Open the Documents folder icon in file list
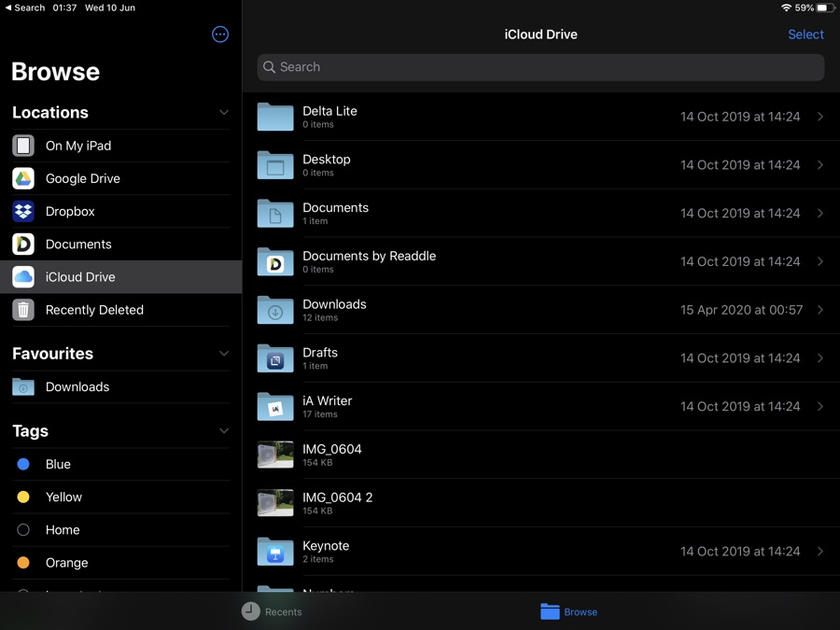840x630 pixels. click(275, 213)
